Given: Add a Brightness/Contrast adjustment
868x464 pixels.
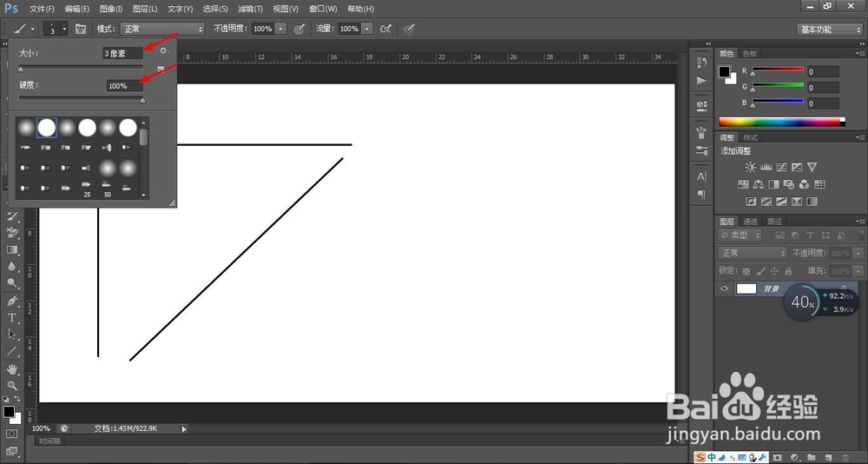Looking at the screenshot, I should [x=750, y=167].
